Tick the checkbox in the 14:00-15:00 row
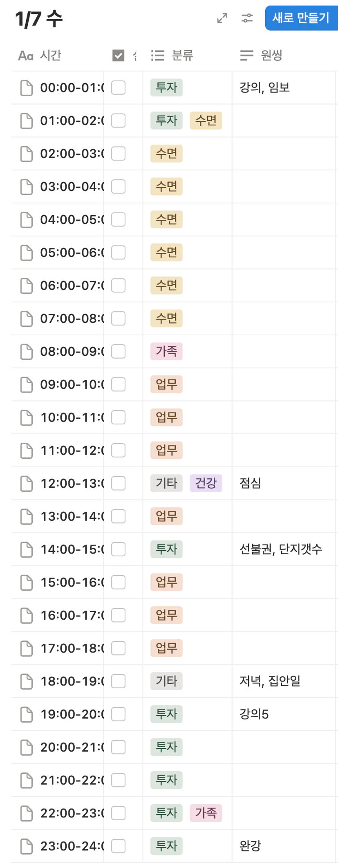 (119, 549)
